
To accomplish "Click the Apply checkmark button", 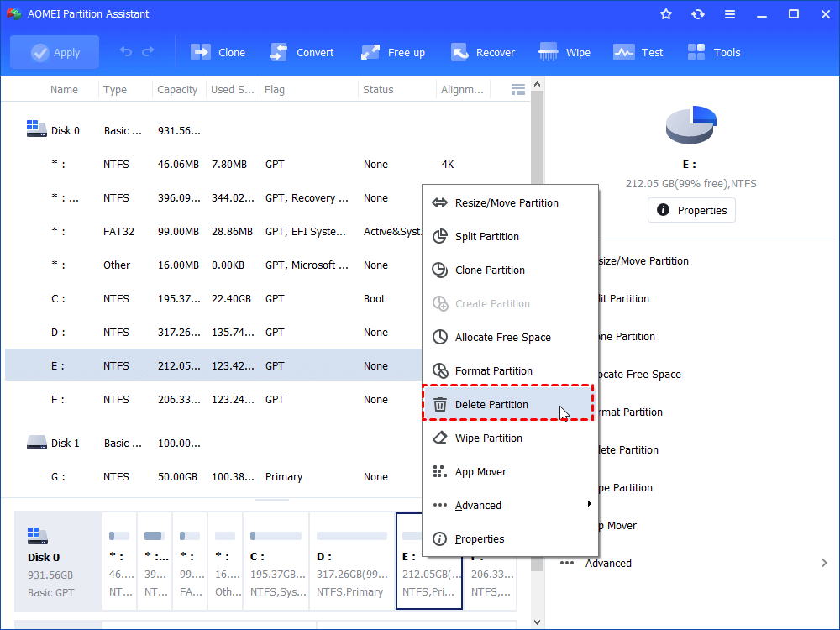I will click(55, 52).
